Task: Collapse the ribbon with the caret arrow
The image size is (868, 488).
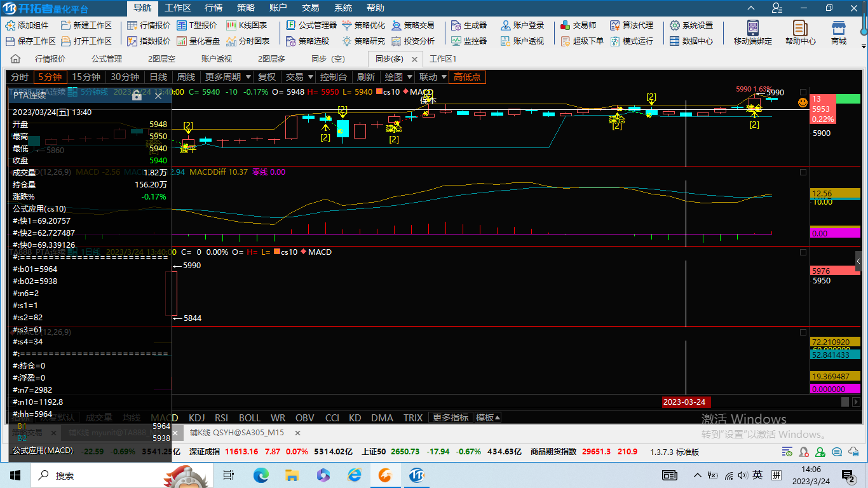Action: pos(752,8)
